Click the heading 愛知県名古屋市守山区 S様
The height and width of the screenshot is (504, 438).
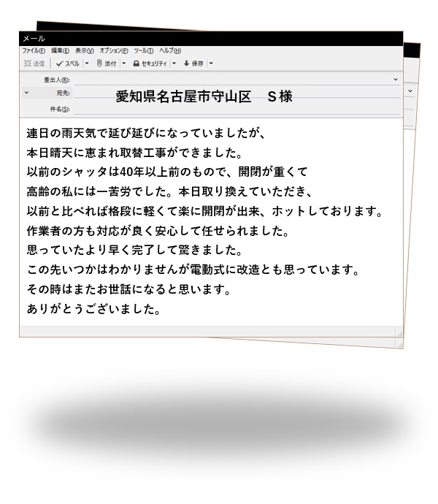[x=204, y=96]
